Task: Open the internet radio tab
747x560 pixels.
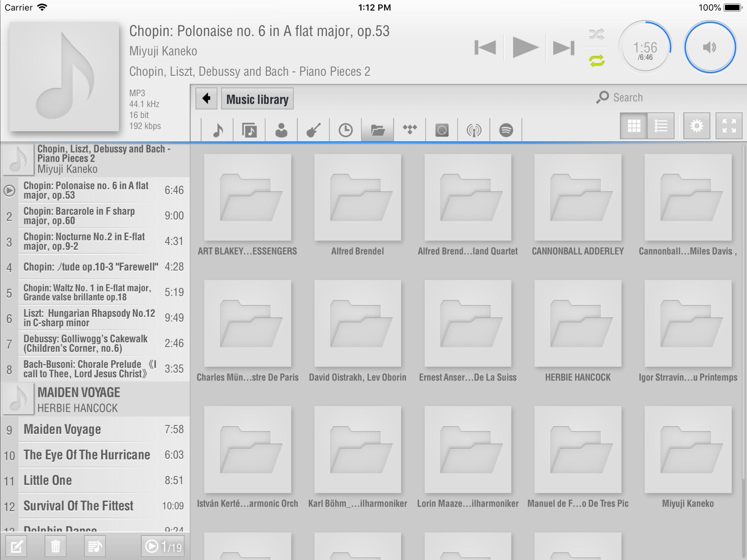Action: (474, 130)
